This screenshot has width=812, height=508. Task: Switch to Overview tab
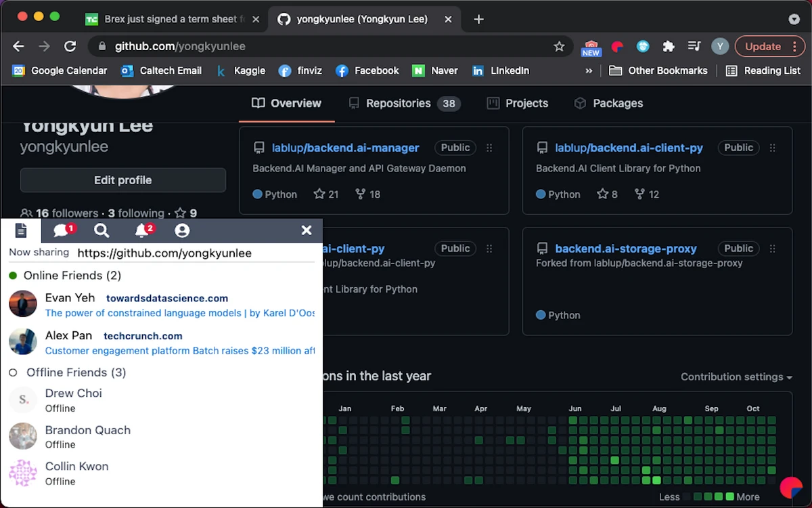(x=286, y=103)
